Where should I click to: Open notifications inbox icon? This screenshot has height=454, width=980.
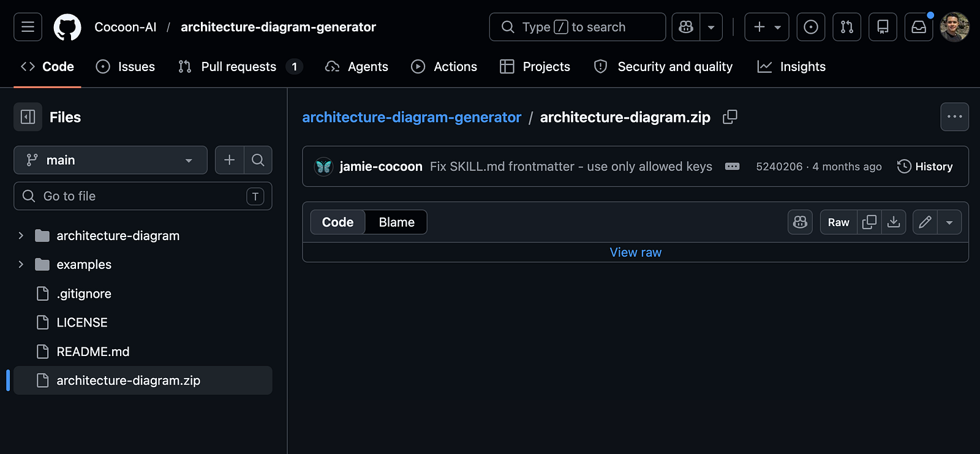click(919, 27)
